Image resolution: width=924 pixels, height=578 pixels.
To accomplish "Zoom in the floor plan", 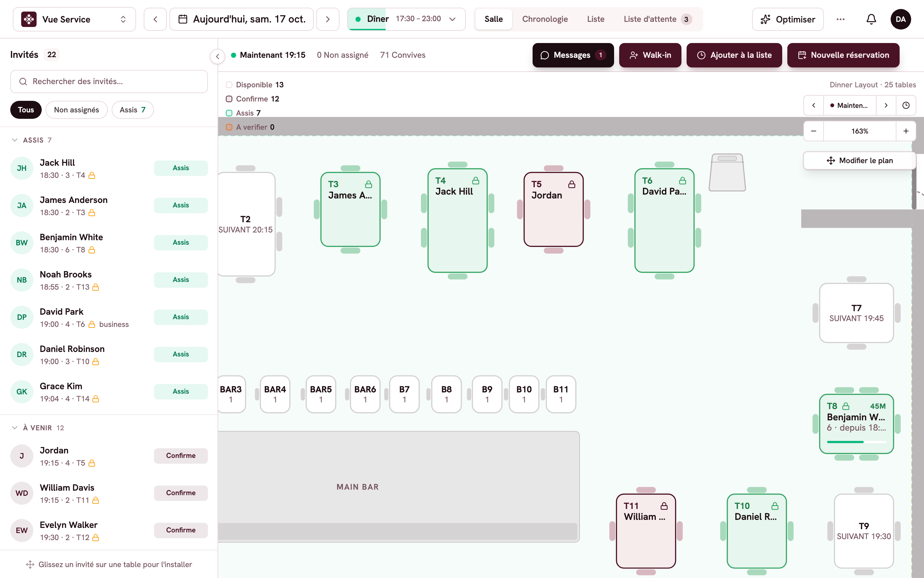I will pos(906,131).
